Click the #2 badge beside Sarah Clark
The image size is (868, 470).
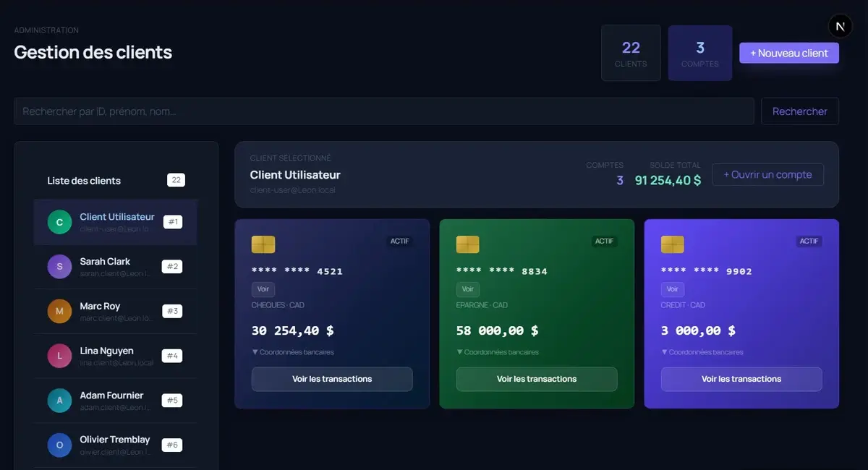[172, 267]
